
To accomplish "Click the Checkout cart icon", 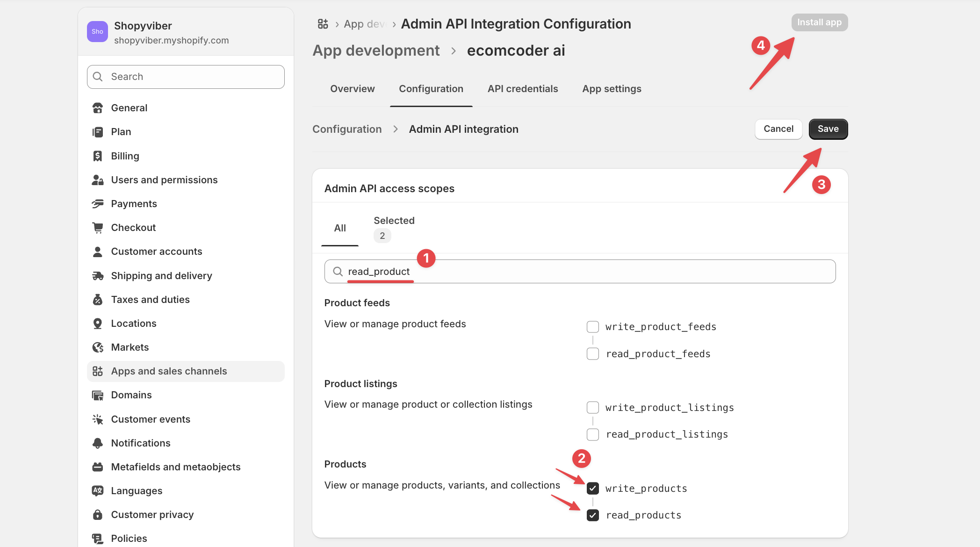I will click(98, 227).
